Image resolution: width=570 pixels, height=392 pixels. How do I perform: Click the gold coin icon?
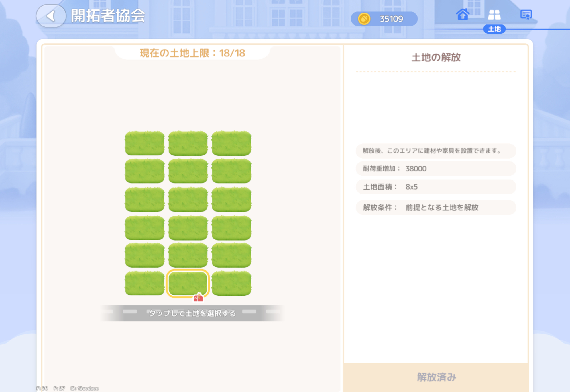coord(364,19)
